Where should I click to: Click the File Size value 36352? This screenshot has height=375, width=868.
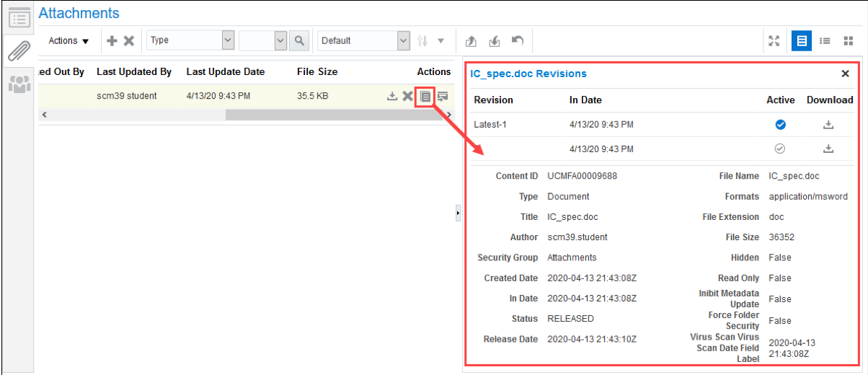[783, 237]
